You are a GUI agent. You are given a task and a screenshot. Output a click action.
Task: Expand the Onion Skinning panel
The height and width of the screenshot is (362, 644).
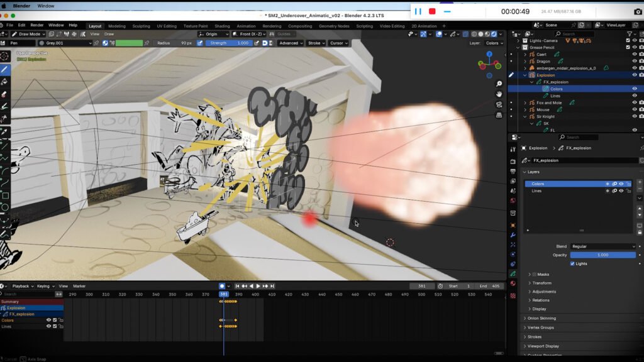[x=541, y=319]
